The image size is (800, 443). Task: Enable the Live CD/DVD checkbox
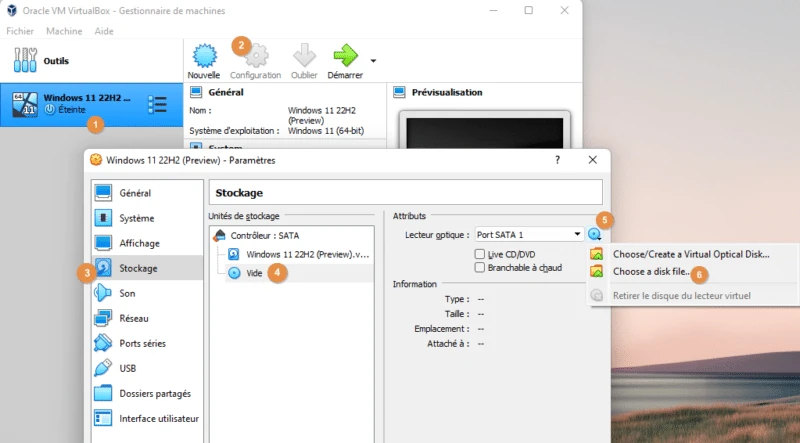(480, 254)
